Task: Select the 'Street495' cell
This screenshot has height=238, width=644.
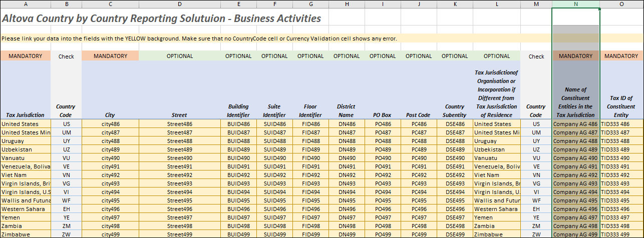Action: [179, 200]
